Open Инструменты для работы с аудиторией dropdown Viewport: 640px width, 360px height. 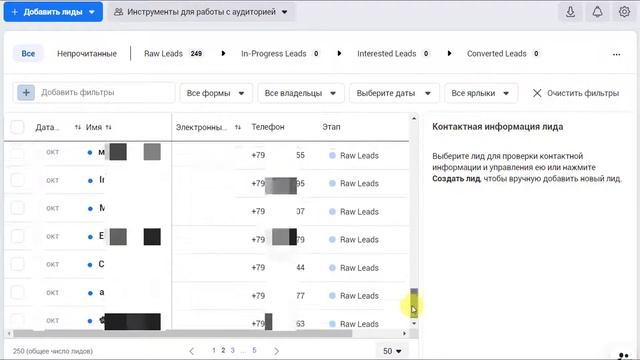[201, 12]
